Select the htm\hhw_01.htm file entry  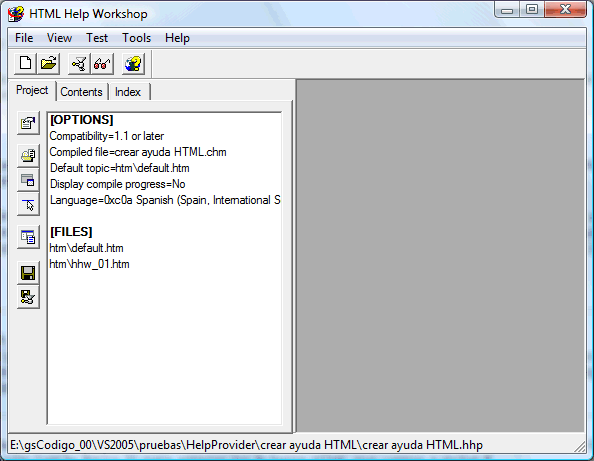[89, 264]
